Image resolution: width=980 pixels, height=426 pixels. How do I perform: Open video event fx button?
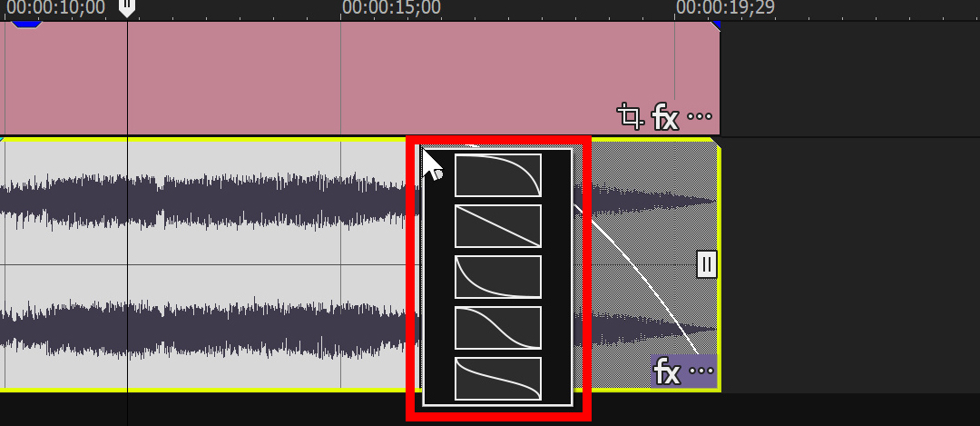pos(665,117)
